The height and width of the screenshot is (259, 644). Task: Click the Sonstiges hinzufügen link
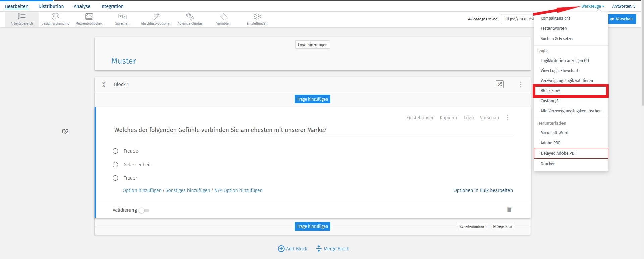(188, 190)
